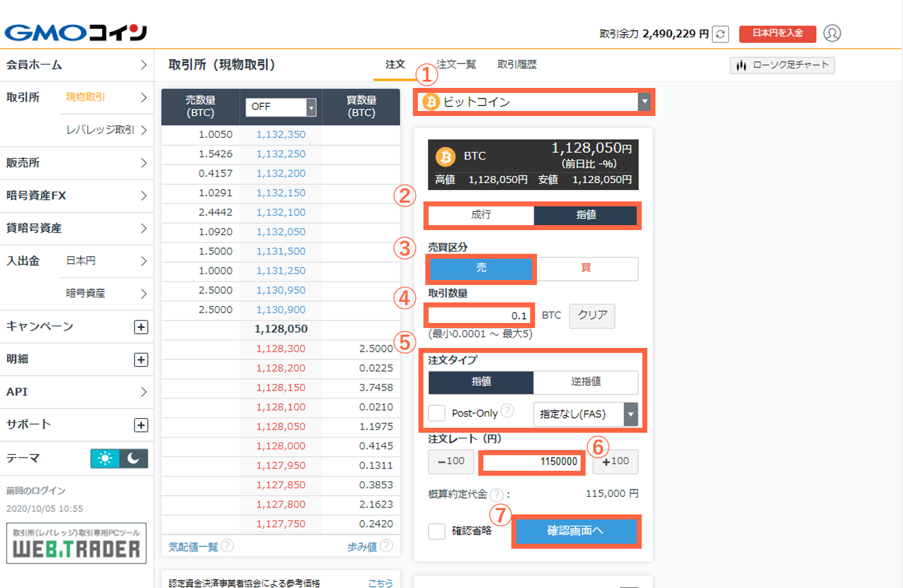Open 暗号資産FX menu item
The height and width of the screenshot is (588, 903).
(76, 195)
